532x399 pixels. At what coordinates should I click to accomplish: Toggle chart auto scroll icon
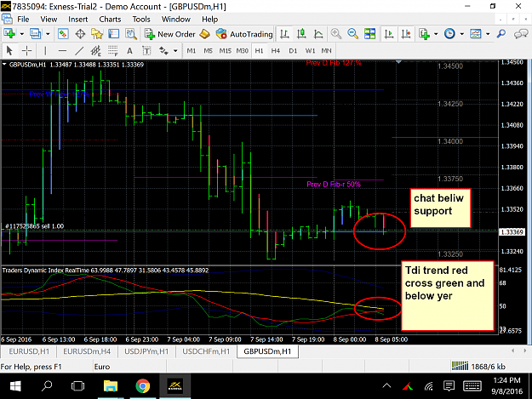point(389,33)
